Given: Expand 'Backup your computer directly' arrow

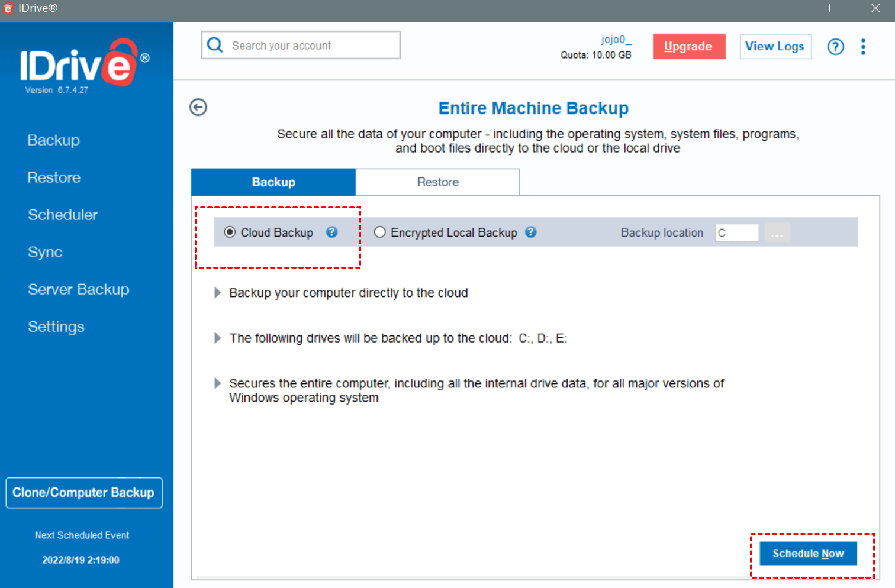Looking at the screenshot, I should 217,293.
